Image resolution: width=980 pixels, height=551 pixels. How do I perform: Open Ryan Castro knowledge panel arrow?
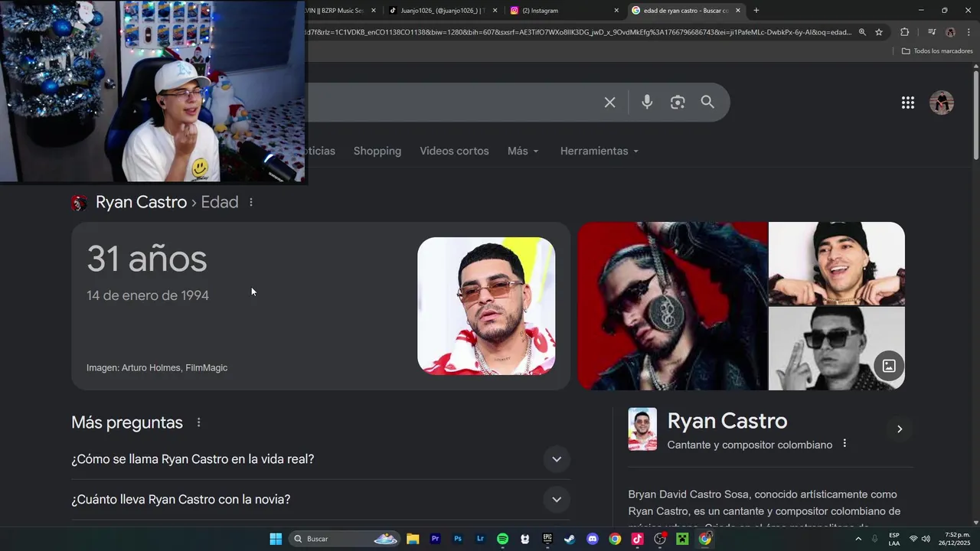point(900,429)
